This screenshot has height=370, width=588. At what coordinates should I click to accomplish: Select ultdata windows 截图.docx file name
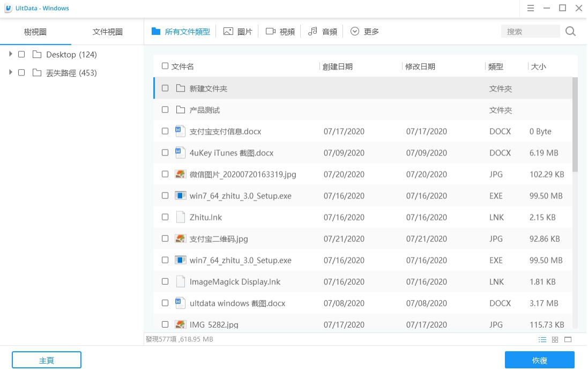point(237,303)
